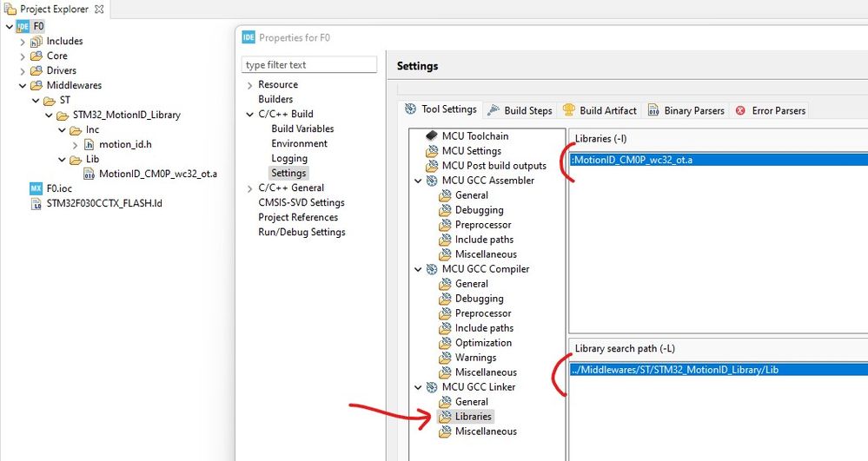Open the Binary Parsers tab
The image size is (868, 461).
point(686,110)
